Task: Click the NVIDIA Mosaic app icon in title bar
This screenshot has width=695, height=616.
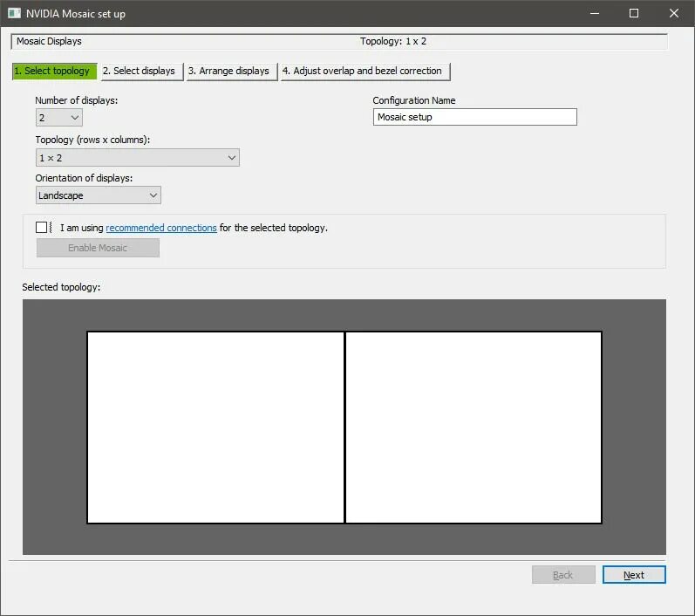Action: pos(14,13)
